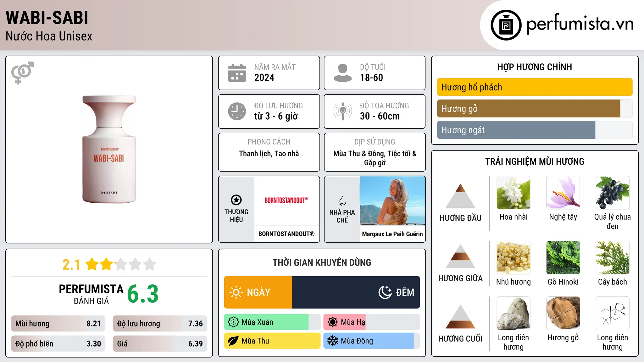The image size is (644, 362).
Task: Click the 2.1 star rating number
Action: [71, 265]
